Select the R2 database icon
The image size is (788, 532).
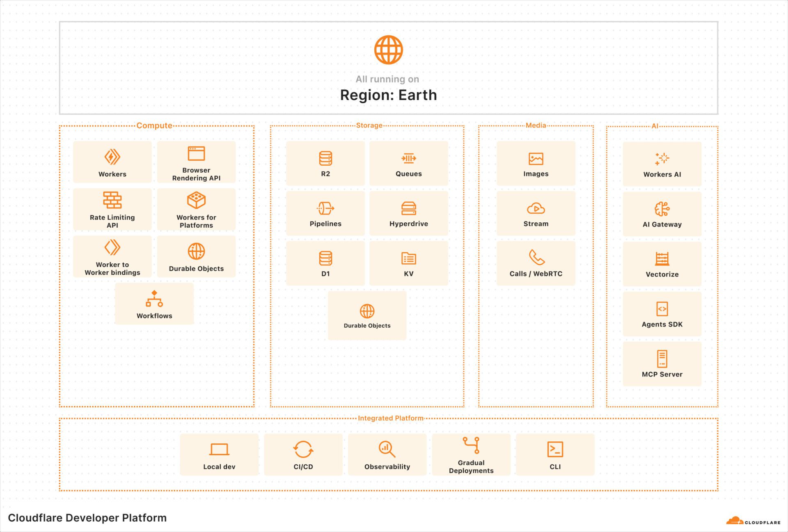(325, 158)
